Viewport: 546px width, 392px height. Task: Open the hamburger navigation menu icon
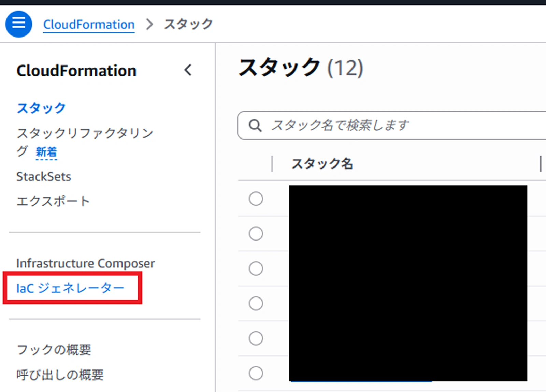click(x=18, y=24)
